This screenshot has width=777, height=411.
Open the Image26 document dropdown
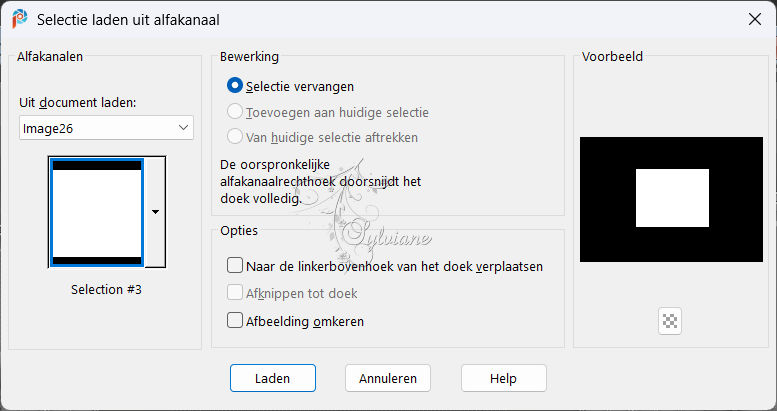(x=107, y=128)
